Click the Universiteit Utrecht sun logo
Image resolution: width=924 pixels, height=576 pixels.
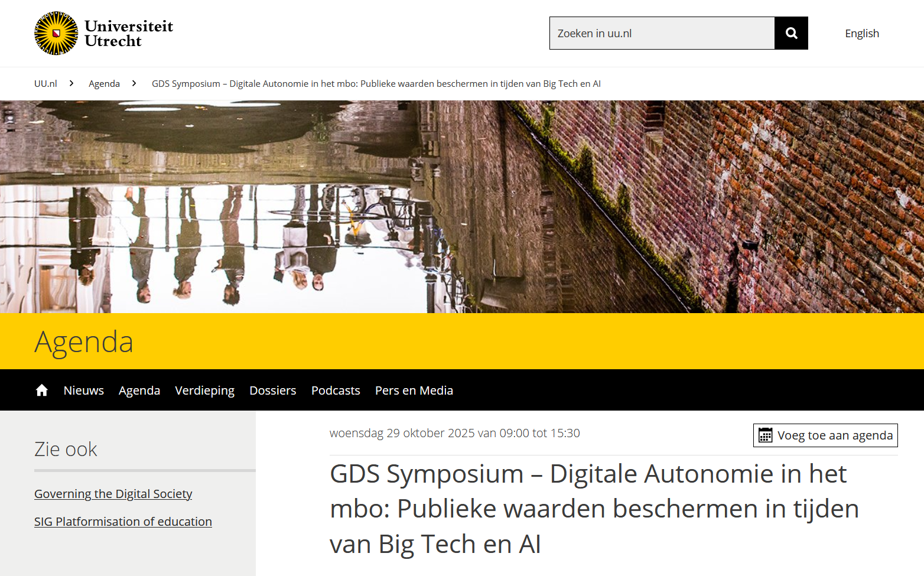pos(56,33)
